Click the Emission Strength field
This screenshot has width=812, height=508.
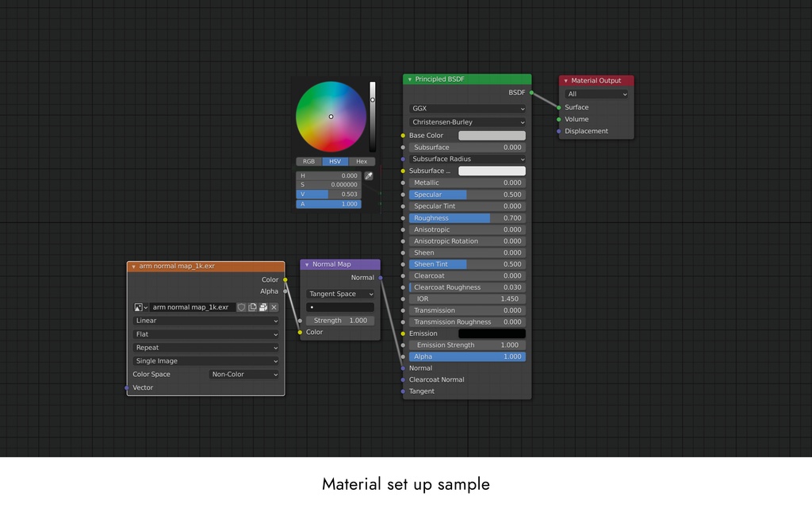[467, 345]
